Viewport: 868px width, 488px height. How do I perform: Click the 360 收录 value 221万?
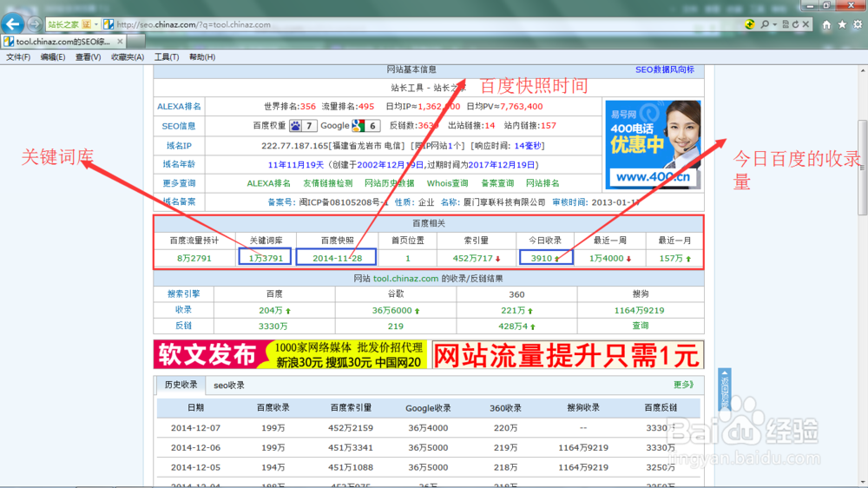[x=513, y=311]
